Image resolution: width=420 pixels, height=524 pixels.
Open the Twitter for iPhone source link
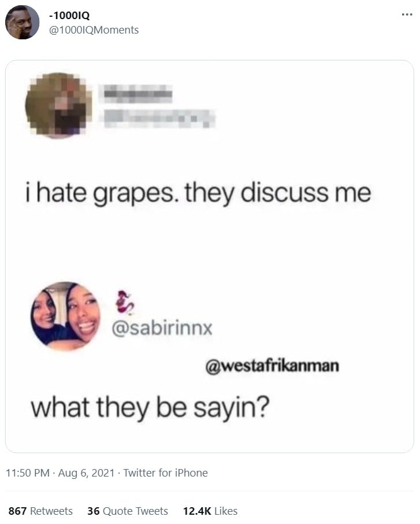[166, 473]
